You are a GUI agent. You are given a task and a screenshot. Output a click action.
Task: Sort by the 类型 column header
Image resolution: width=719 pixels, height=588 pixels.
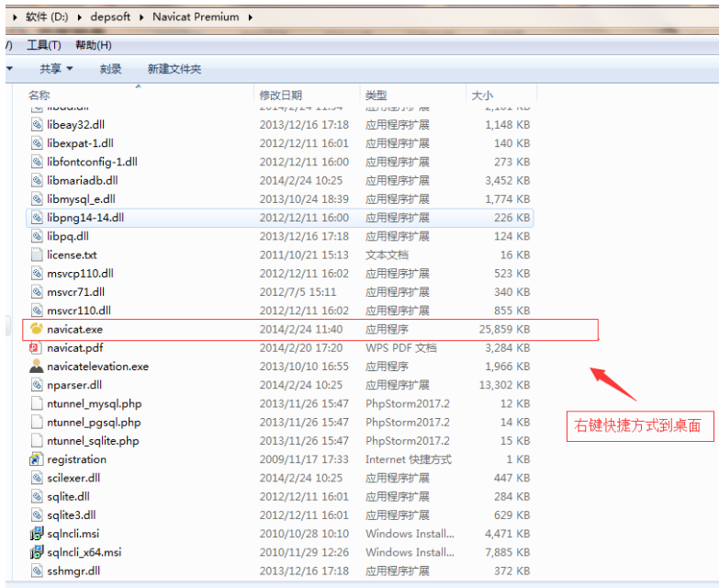[x=376, y=96]
